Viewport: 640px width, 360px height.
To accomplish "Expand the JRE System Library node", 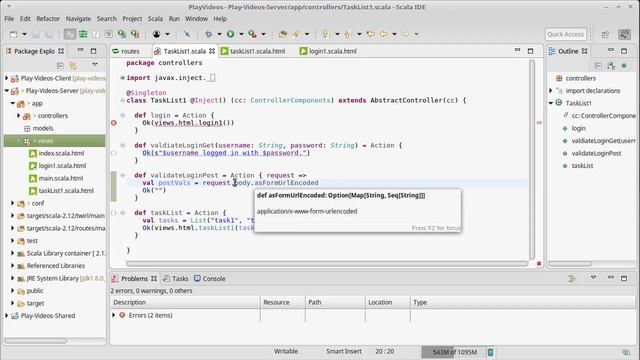I will pyautogui.click(x=13, y=278).
